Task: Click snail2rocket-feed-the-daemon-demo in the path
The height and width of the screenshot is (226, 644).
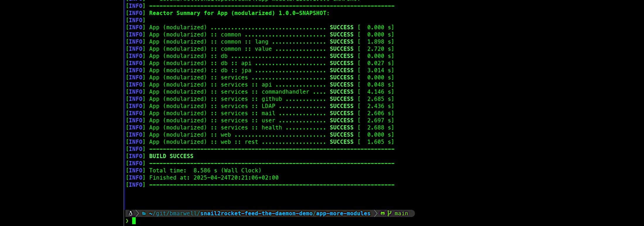Action: tap(256, 213)
